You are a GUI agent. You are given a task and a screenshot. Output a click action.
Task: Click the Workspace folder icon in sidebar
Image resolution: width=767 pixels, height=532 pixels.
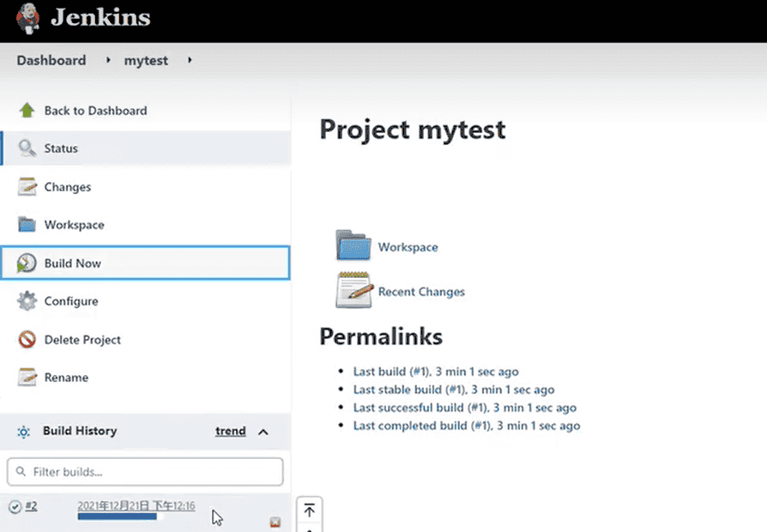tap(27, 225)
